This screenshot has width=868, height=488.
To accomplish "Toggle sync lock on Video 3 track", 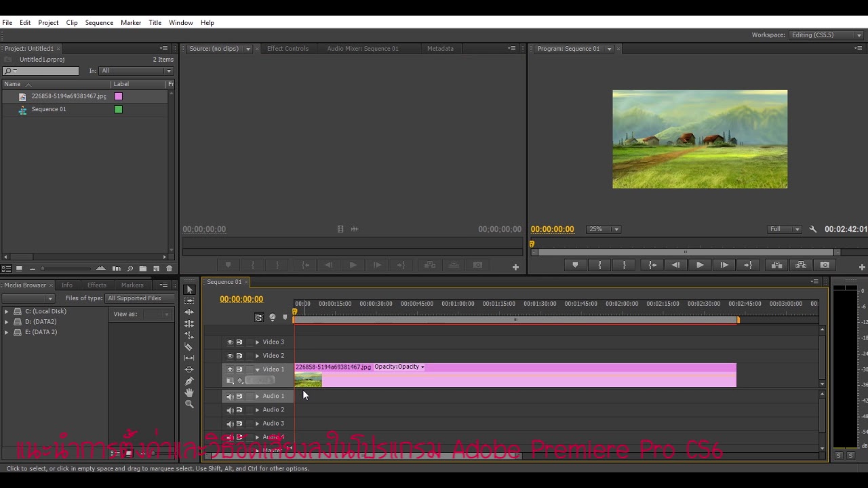I will click(239, 342).
